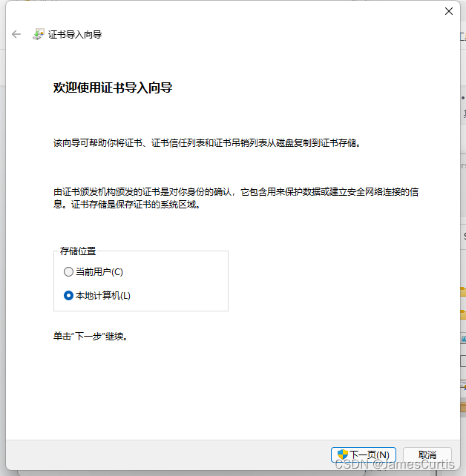Click the 存储位置 group label
The width and height of the screenshot is (466, 476).
coord(78,251)
